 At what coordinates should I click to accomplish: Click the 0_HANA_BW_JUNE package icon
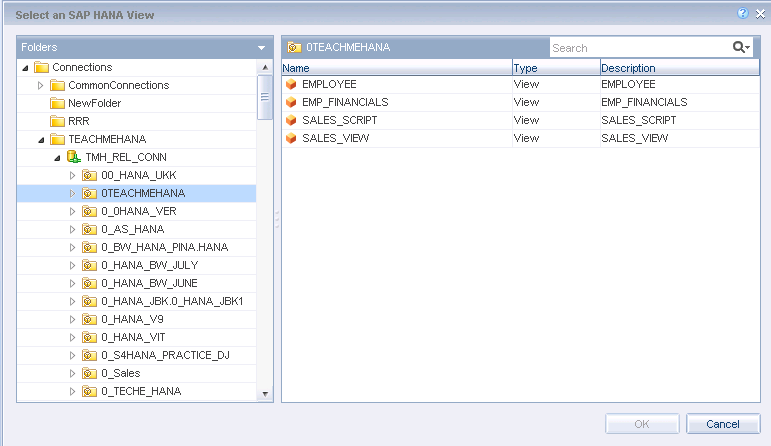pyautogui.click(x=89, y=283)
